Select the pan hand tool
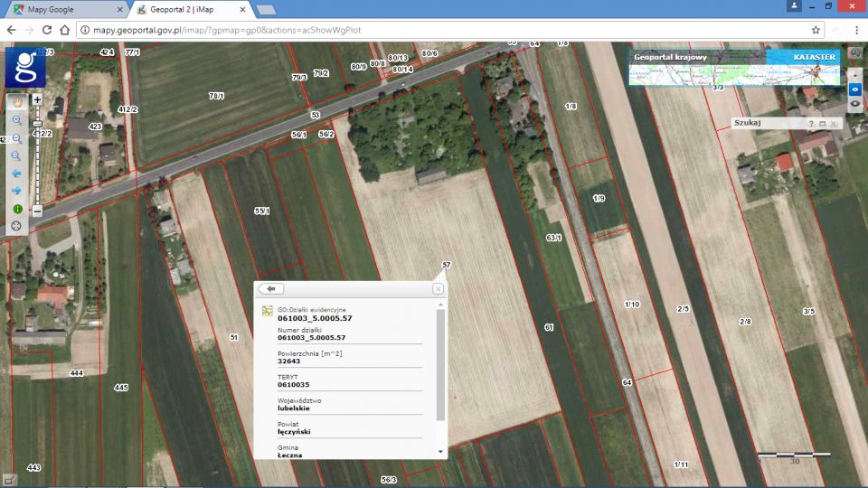Screen dimensions: 868x488 (x=17, y=102)
